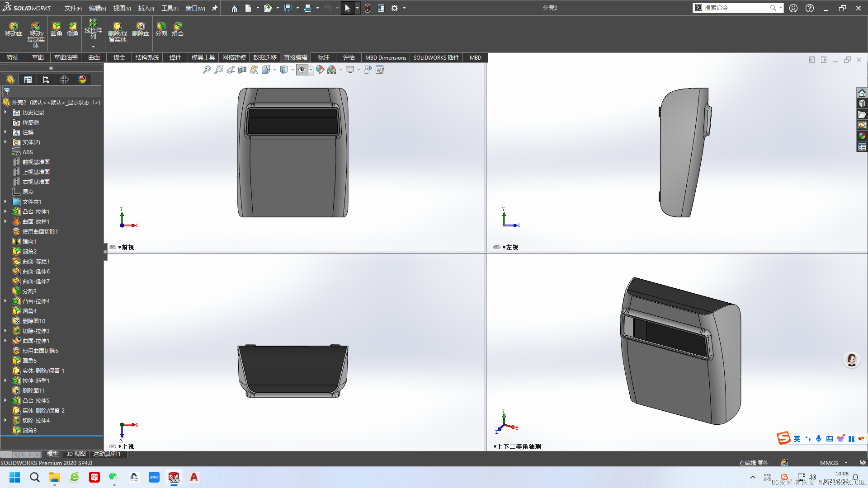Open the View Orientation dropdown arrow
The width and height of the screenshot is (868, 488).
[274, 70]
